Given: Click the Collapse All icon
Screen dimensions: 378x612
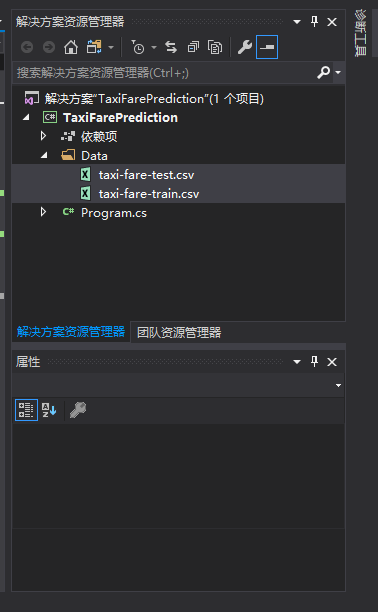Looking at the screenshot, I should click(x=193, y=47).
